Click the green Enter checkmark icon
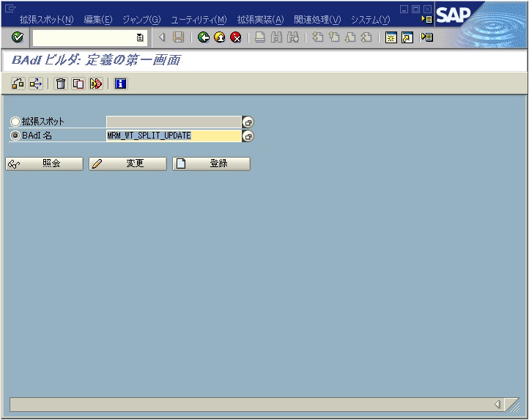Screen dimensions: 529x420 pos(18,37)
